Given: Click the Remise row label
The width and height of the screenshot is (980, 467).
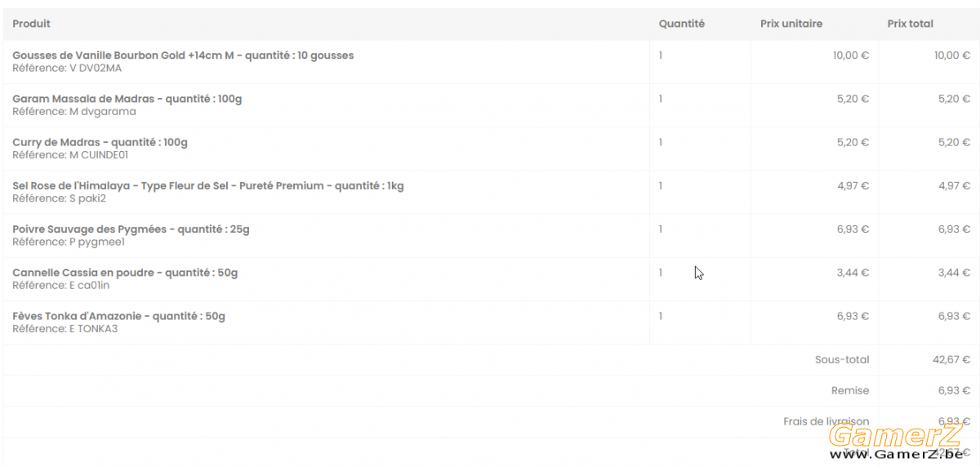Looking at the screenshot, I should click(850, 390).
